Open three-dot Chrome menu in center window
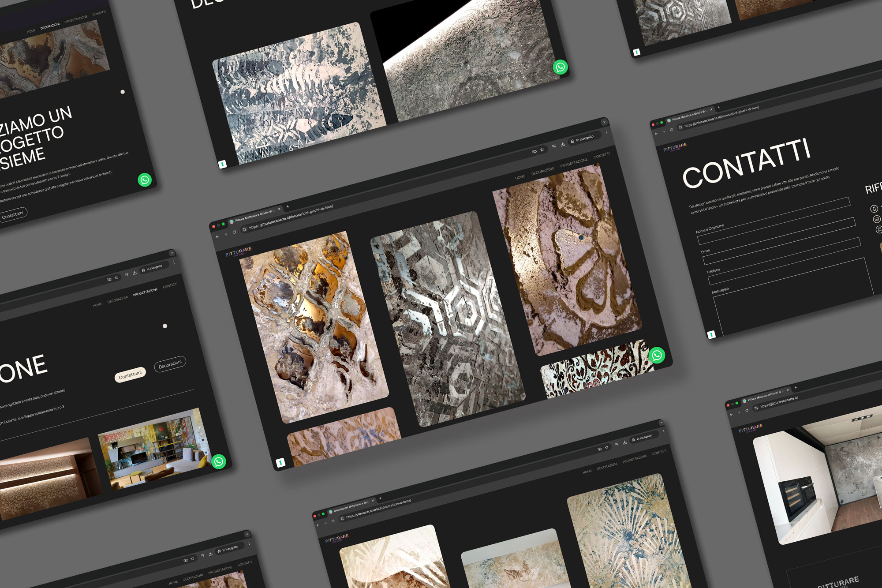Viewport: 882px width, 588px height. 606,132
